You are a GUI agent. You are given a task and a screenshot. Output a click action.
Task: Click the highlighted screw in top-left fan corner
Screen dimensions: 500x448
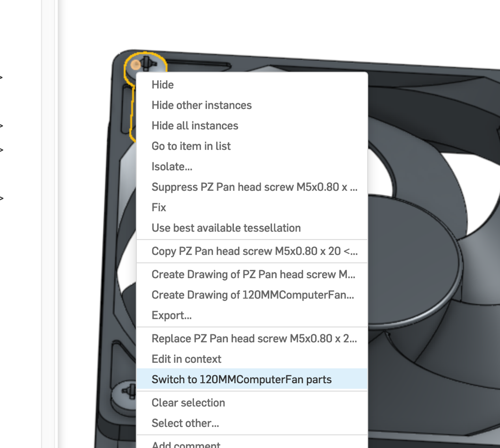(x=145, y=64)
